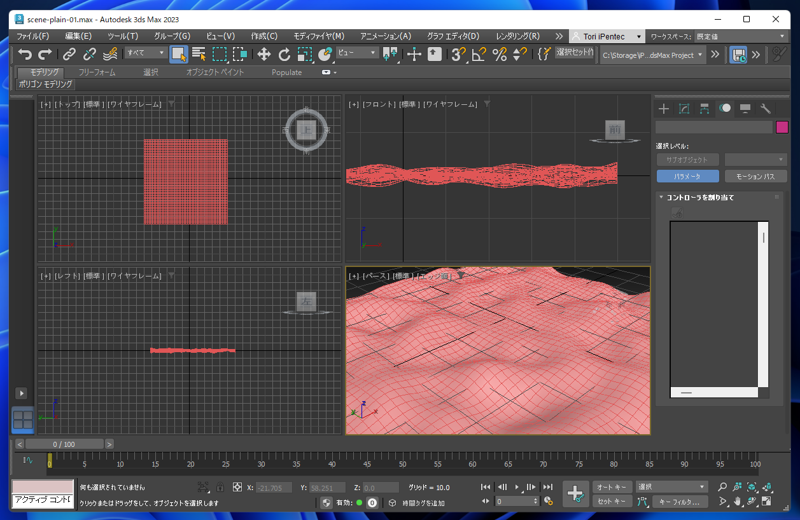This screenshot has width=800, height=520.
Task: Switch to the Populate ribbon tab
Action: pos(286,72)
